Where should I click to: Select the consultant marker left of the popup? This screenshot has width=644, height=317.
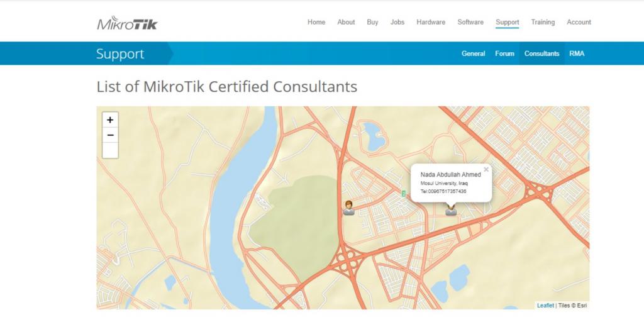click(x=348, y=208)
